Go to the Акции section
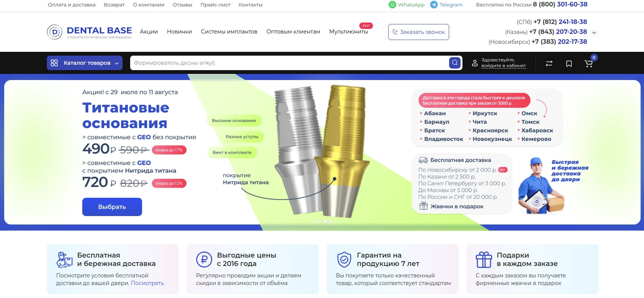Viewport: 644px width, 298px height. [149, 32]
